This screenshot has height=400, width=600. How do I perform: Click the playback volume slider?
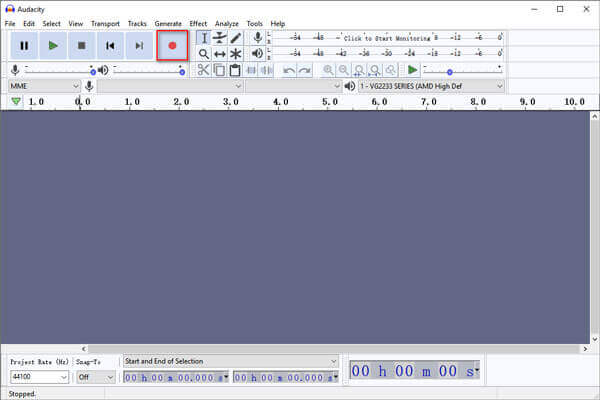(149, 71)
